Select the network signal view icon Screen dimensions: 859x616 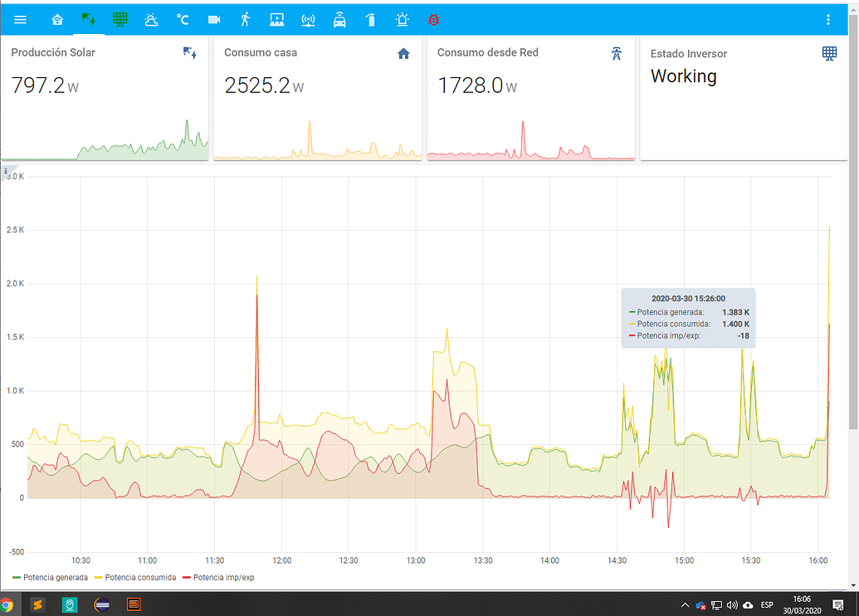(308, 19)
